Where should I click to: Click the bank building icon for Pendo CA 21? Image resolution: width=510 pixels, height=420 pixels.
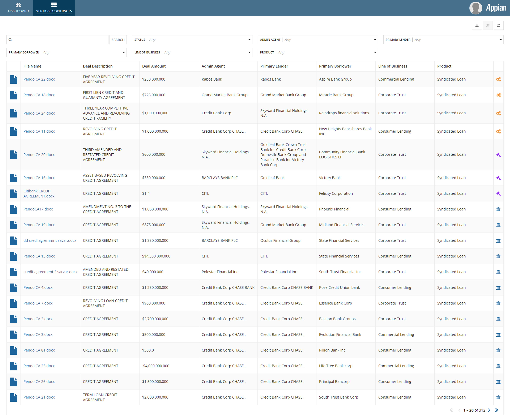(498, 398)
